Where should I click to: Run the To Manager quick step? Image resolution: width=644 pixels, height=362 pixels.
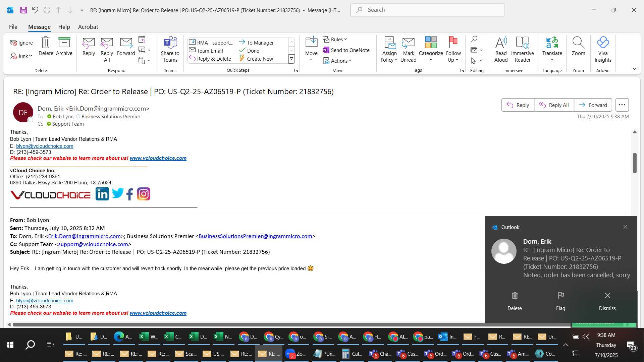[256, 43]
